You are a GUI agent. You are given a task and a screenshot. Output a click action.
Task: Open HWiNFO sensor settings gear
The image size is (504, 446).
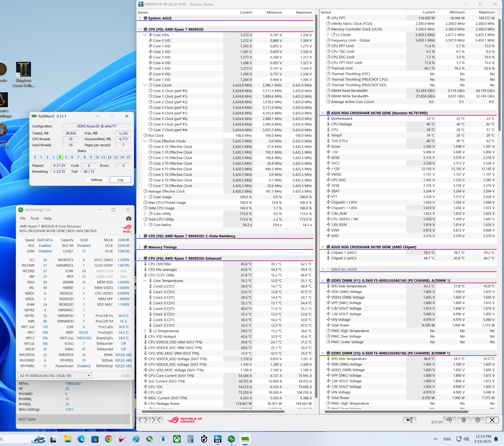click(478, 420)
